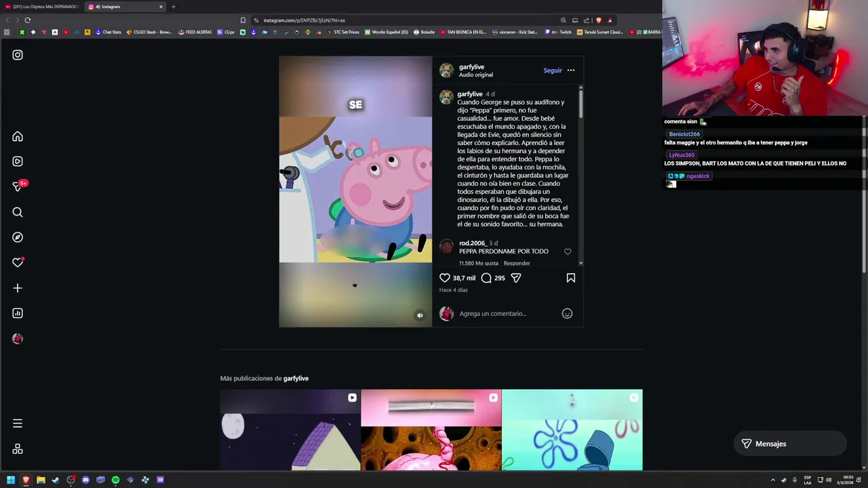Open rod.2006_ commenter profile
868x488 pixels.
click(472, 243)
